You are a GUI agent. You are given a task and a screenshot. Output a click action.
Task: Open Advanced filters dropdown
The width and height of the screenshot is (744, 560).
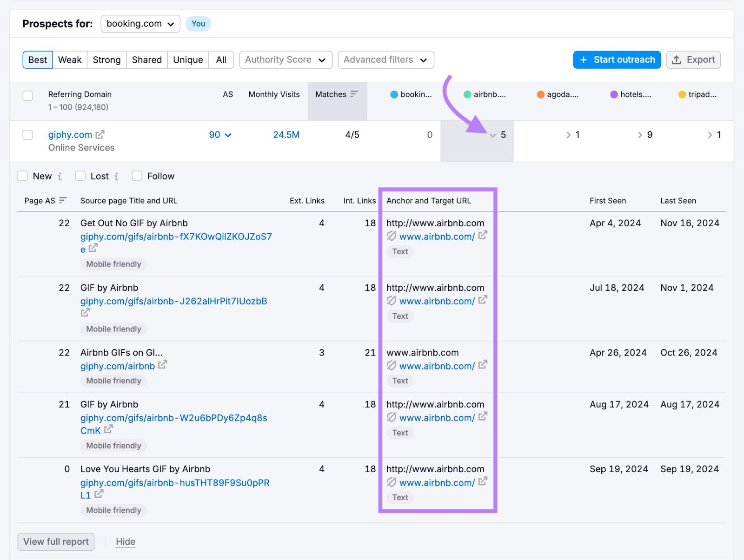tap(386, 59)
